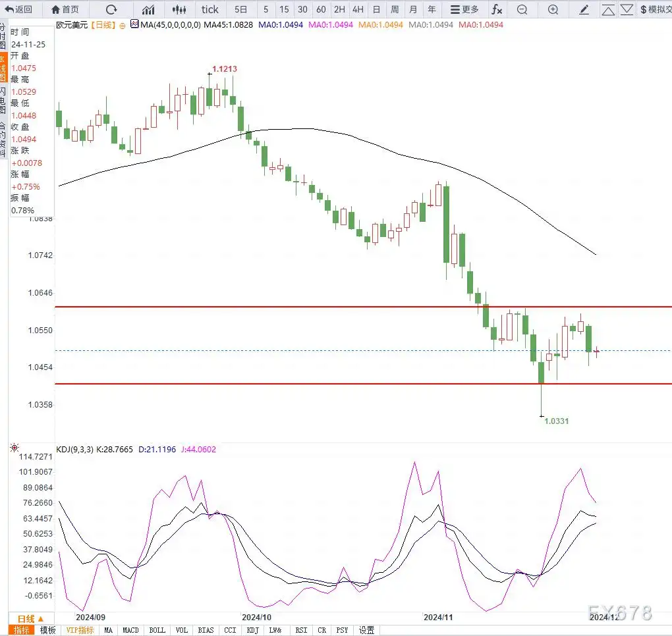Click the MA(45,0,0,0,0,0) parameters label
Image resolution: width=672 pixels, height=636 pixels.
(x=171, y=25)
